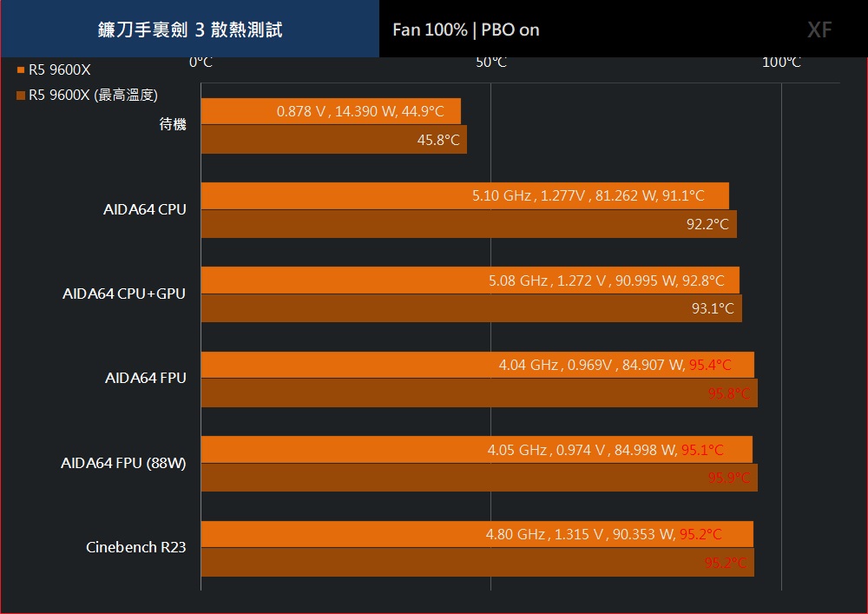
Task: Click the "93.1°C" maximum temperature value
Action: click(x=713, y=308)
